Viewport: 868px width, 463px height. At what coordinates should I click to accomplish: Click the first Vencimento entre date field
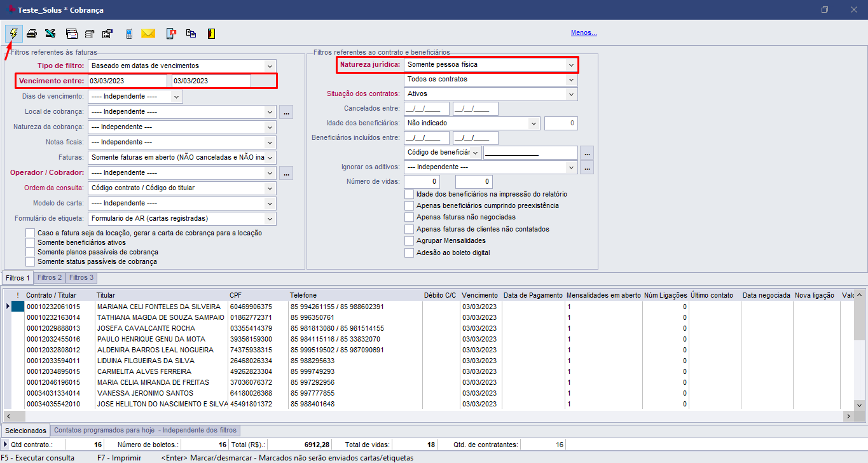pos(128,81)
